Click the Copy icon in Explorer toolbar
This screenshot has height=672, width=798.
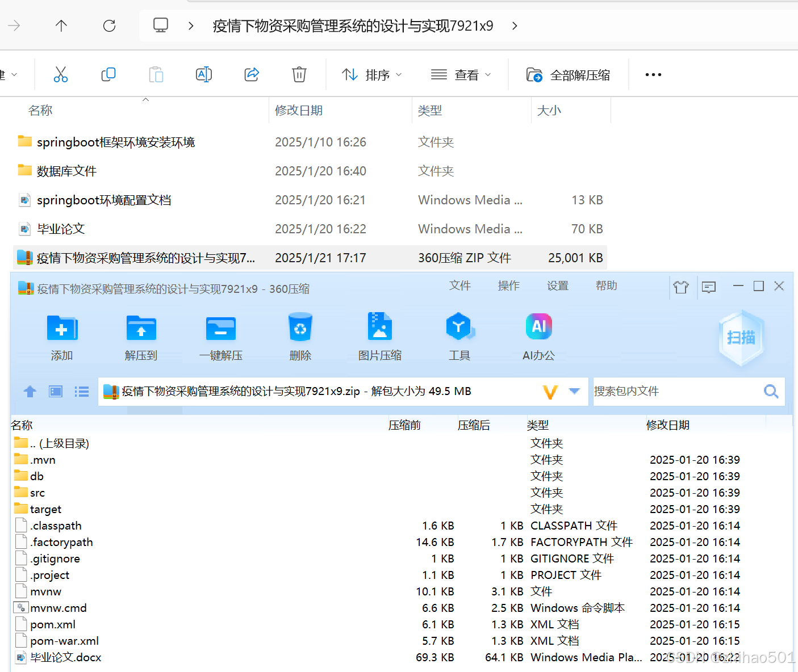click(x=108, y=74)
